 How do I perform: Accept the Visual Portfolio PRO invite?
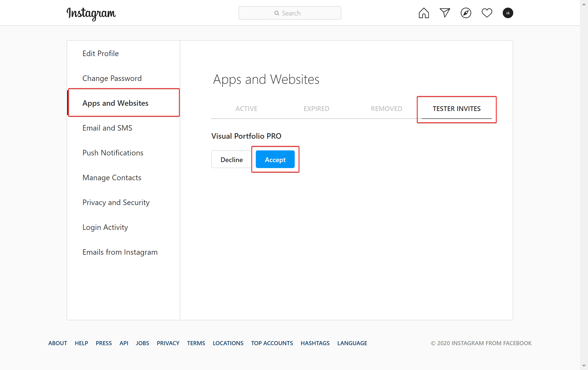275,160
